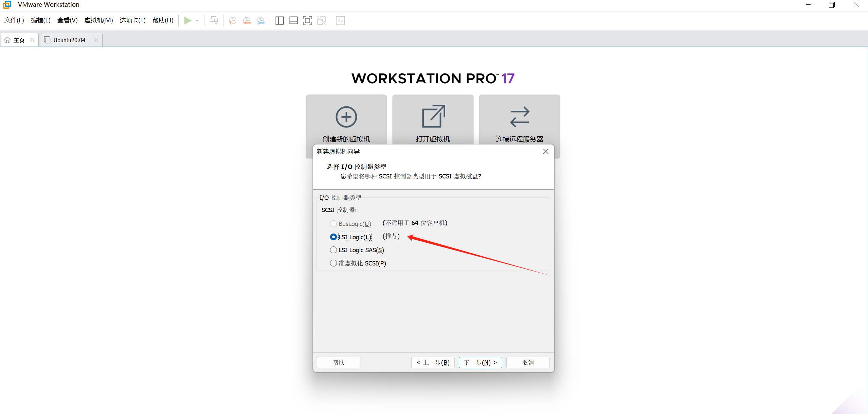
Task: Click the 帮助 button in the wizard
Action: tap(339, 362)
